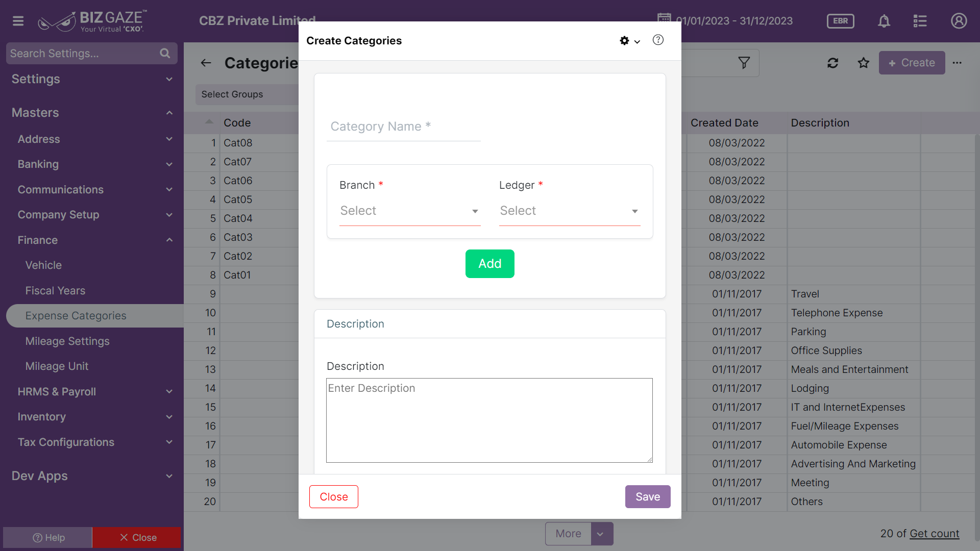Expand the Address menu
The width and height of the screenshot is (980, 551).
click(169, 139)
